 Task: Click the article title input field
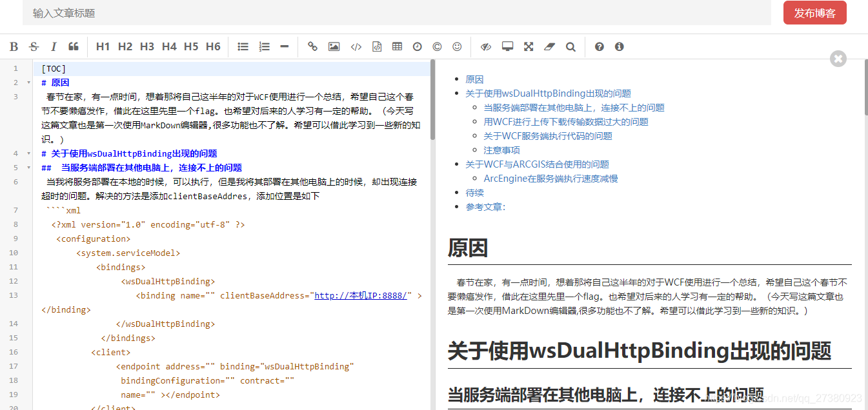(x=397, y=13)
